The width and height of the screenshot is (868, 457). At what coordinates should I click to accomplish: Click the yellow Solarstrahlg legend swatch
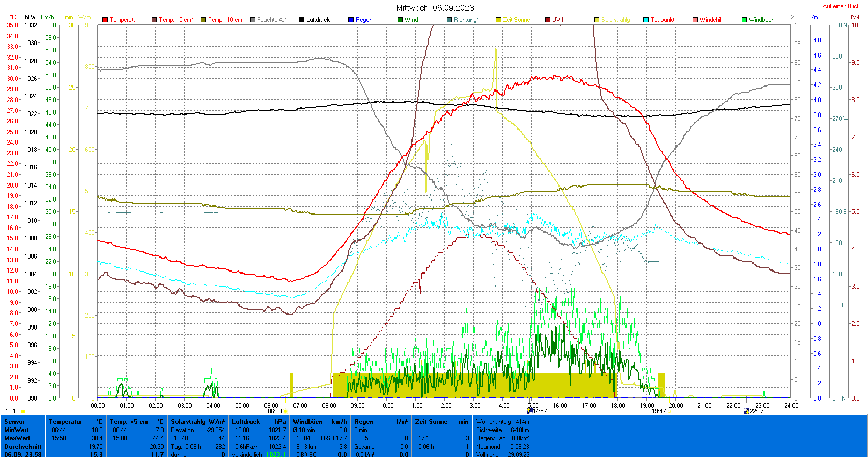597,20
